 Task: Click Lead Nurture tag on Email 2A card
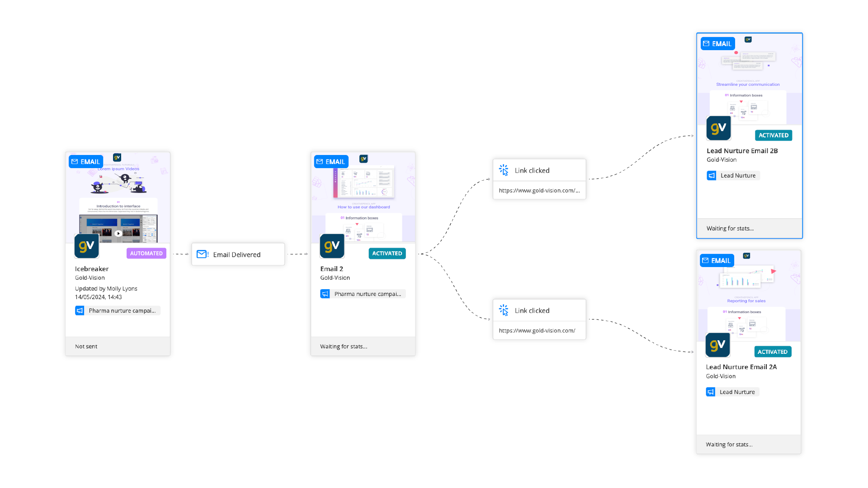pyautogui.click(x=732, y=392)
